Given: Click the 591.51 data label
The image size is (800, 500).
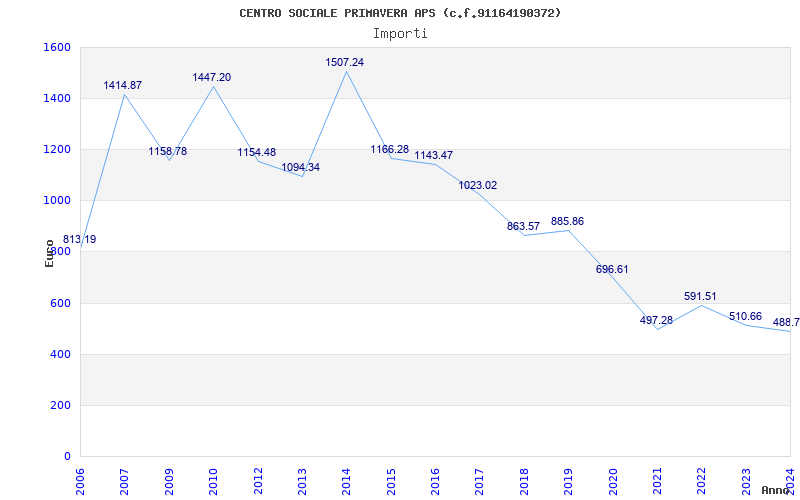Looking at the screenshot, I should [701, 296].
